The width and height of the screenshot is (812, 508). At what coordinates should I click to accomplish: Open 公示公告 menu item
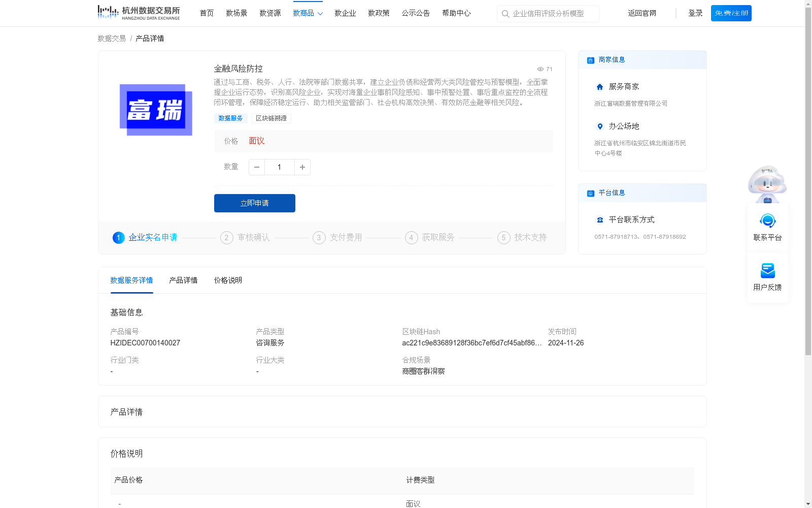[x=416, y=13]
